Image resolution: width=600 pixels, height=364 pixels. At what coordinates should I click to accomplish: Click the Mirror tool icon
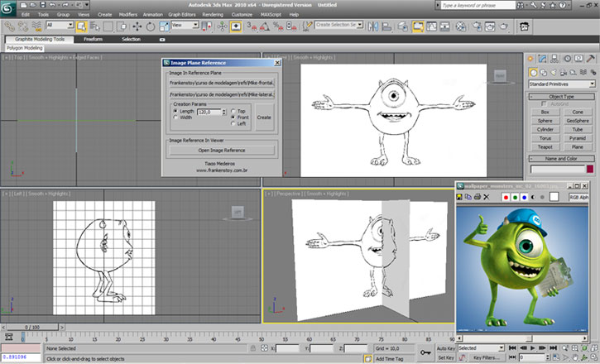373,26
